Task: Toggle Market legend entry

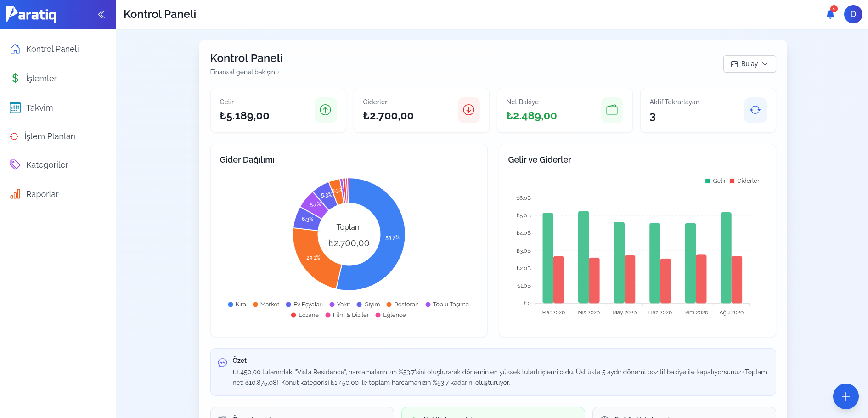Action: click(266, 304)
